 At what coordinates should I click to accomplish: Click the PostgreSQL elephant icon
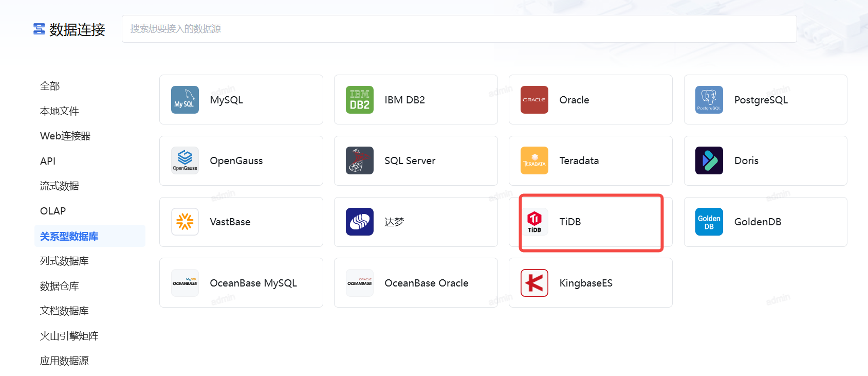click(x=709, y=100)
